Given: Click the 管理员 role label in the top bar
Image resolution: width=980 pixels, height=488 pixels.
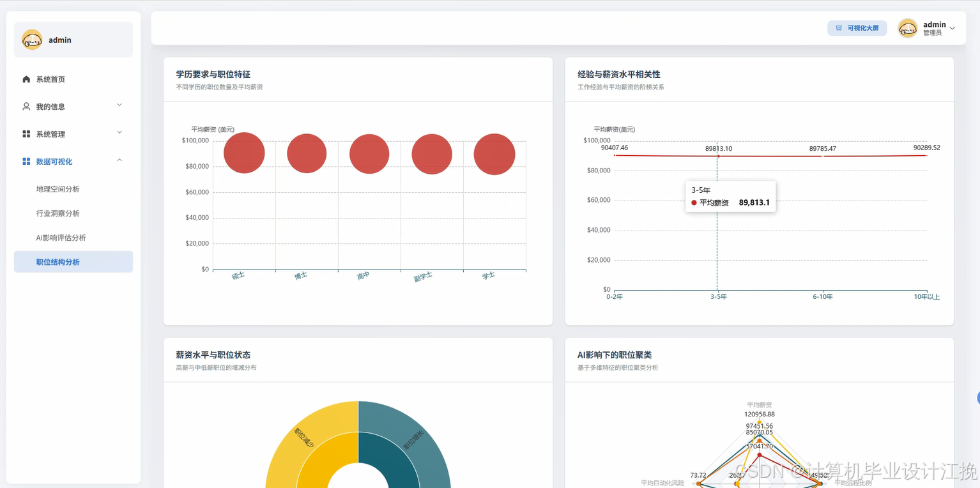Looking at the screenshot, I should (932, 33).
